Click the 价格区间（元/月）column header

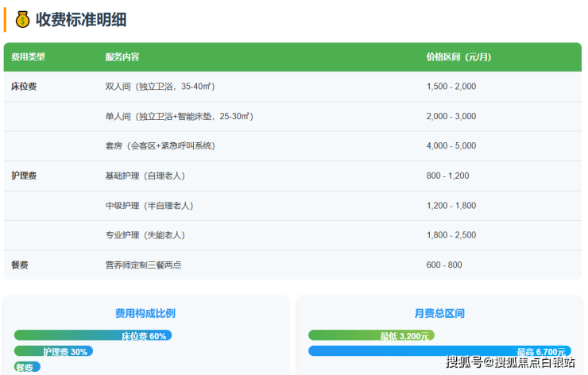point(458,57)
